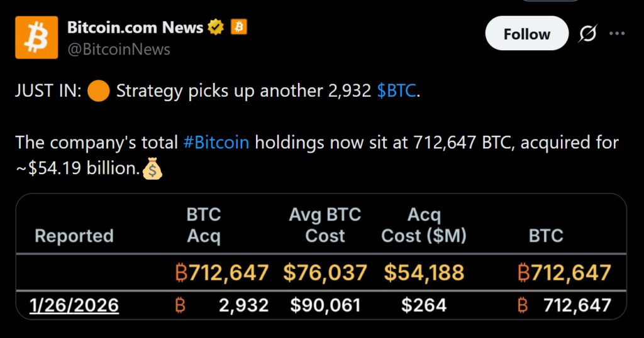Screen dimensions: 644x338
Task: Click the Acq Cost ($M) column header
Action: tap(424, 225)
